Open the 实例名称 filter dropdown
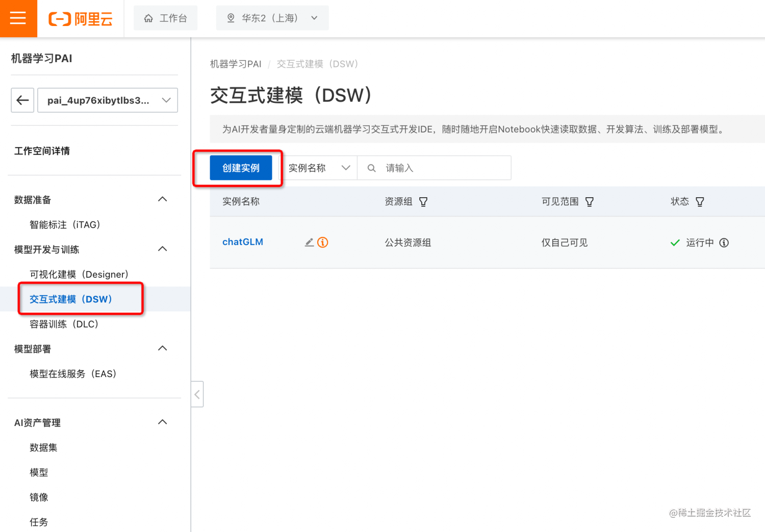Viewport: 765px width, 532px height. point(319,168)
